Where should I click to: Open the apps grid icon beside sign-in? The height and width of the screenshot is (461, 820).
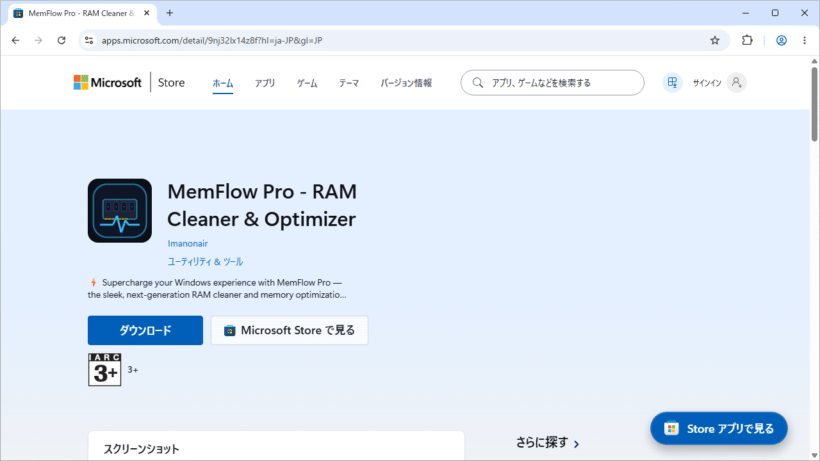(672, 83)
